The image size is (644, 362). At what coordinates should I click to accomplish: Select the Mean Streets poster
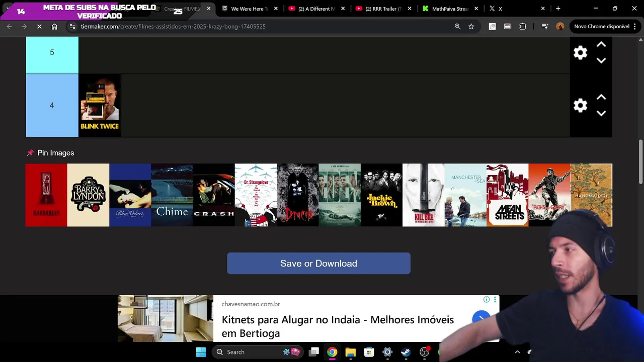(507, 195)
